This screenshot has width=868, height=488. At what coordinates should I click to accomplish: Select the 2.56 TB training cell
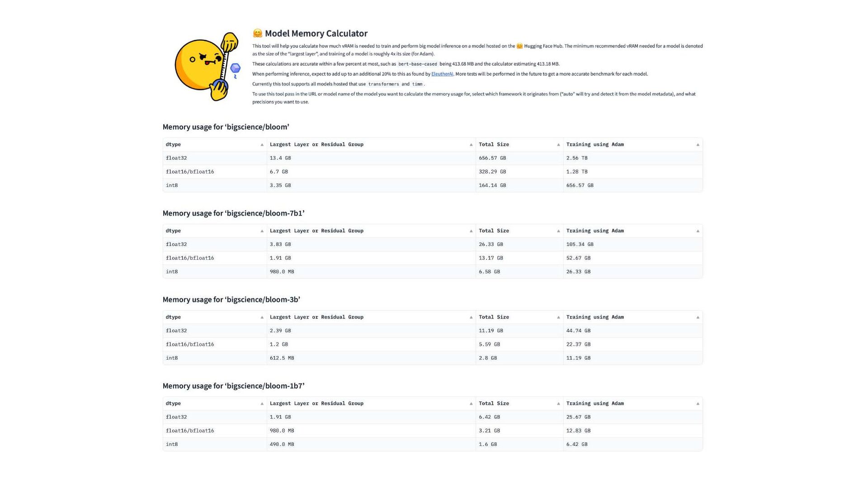click(x=632, y=158)
